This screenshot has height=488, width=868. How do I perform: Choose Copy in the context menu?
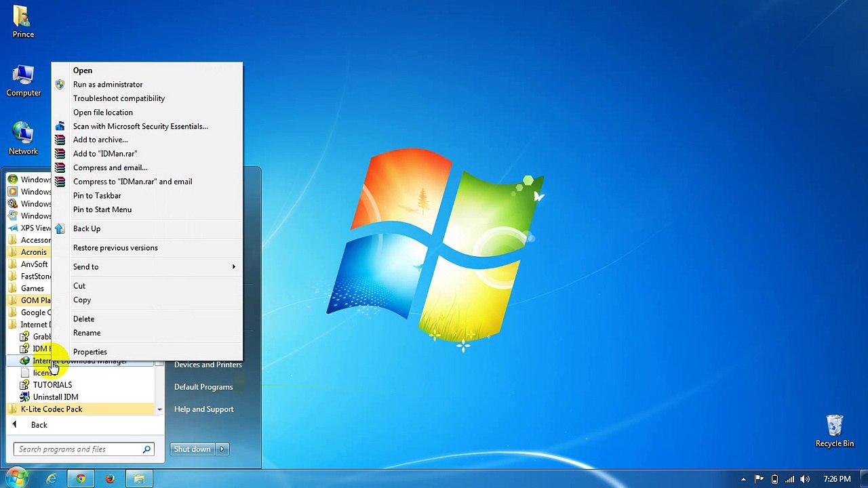(146, 300)
